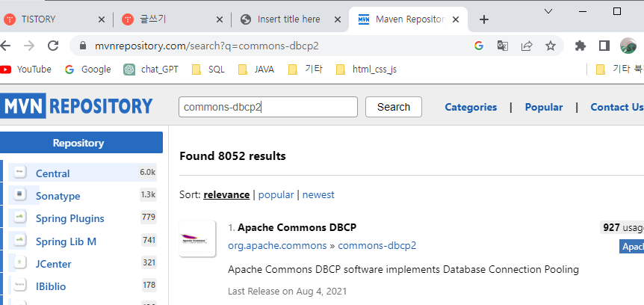
Task: Open the commons-dbcp2 artifact link
Action: pos(377,246)
